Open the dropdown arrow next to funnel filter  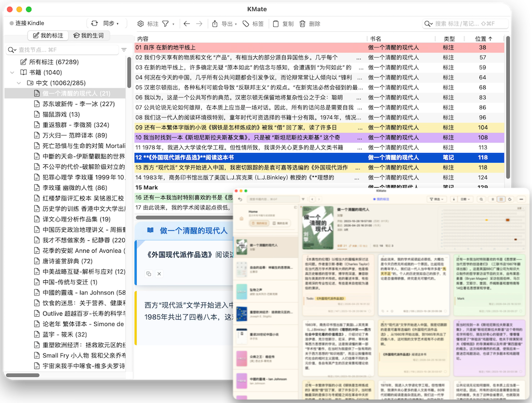pos(174,24)
